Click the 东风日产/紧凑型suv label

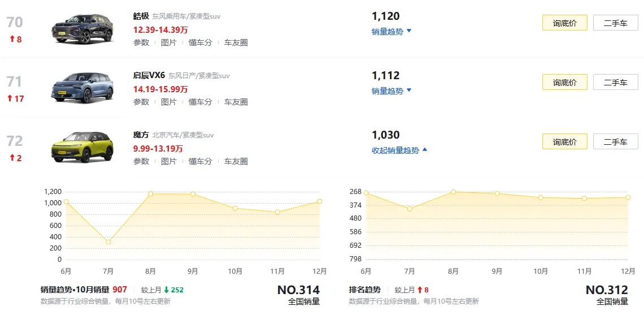coord(199,76)
